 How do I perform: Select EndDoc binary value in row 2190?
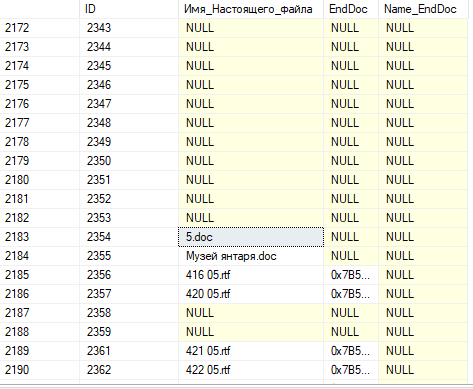[x=351, y=370]
